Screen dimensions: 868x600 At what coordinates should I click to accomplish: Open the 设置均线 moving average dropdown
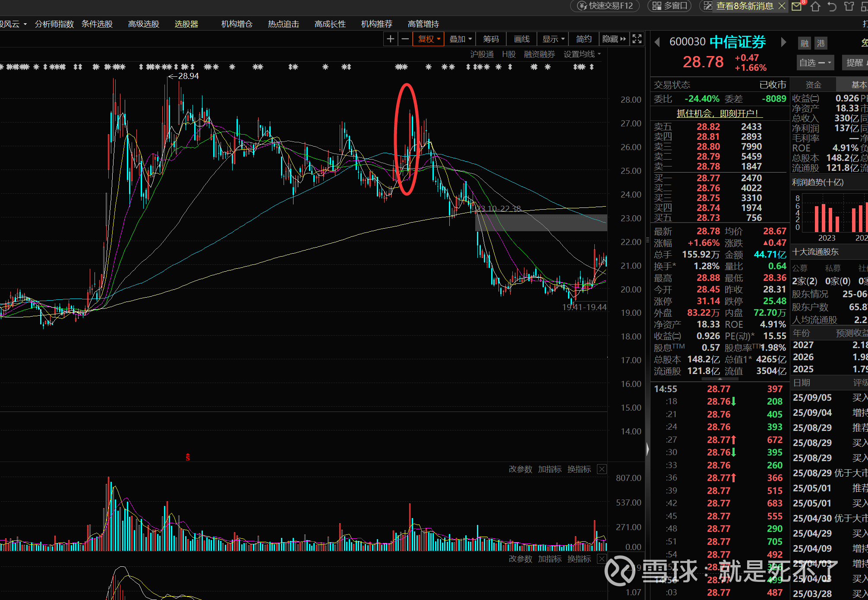(582, 54)
